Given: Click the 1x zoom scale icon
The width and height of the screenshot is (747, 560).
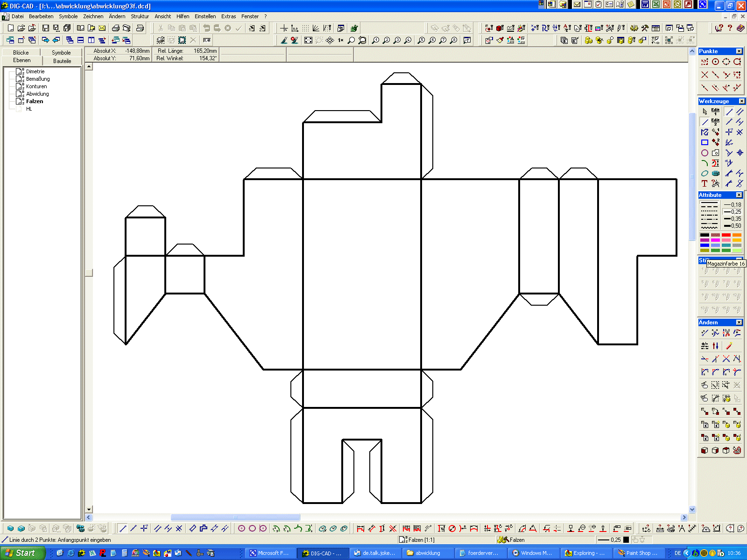Looking at the screenshot, I should coord(340,41).
